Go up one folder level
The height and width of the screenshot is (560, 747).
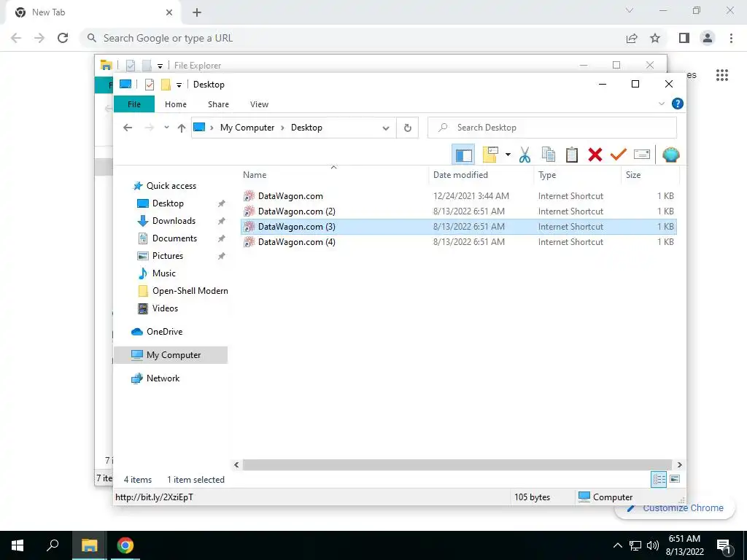(181, 128)
